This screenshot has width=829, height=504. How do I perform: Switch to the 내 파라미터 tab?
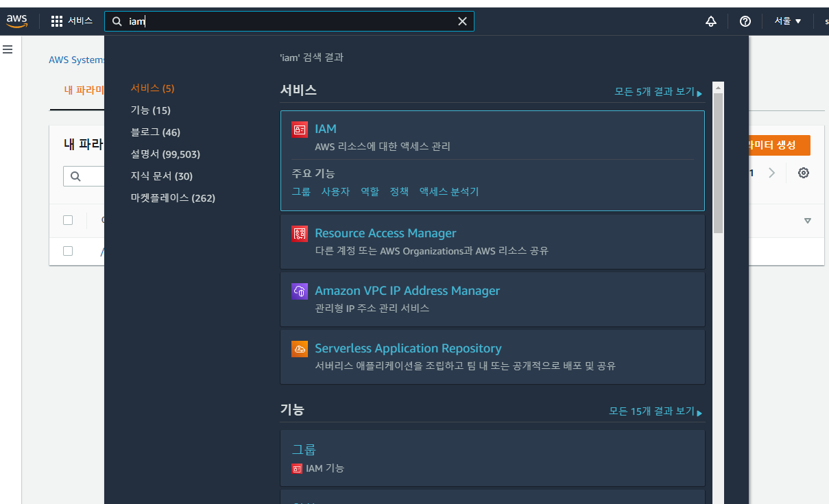(84, 91)
